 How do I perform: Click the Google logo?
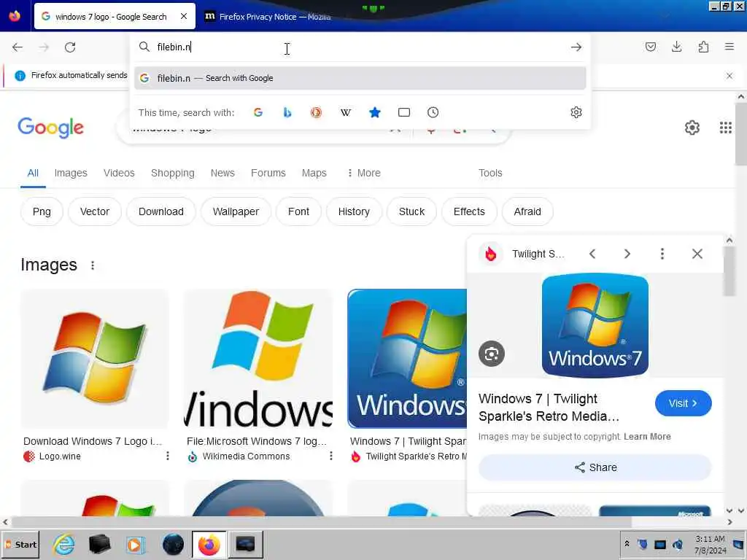pyautogui.click(x=51, y=128)
